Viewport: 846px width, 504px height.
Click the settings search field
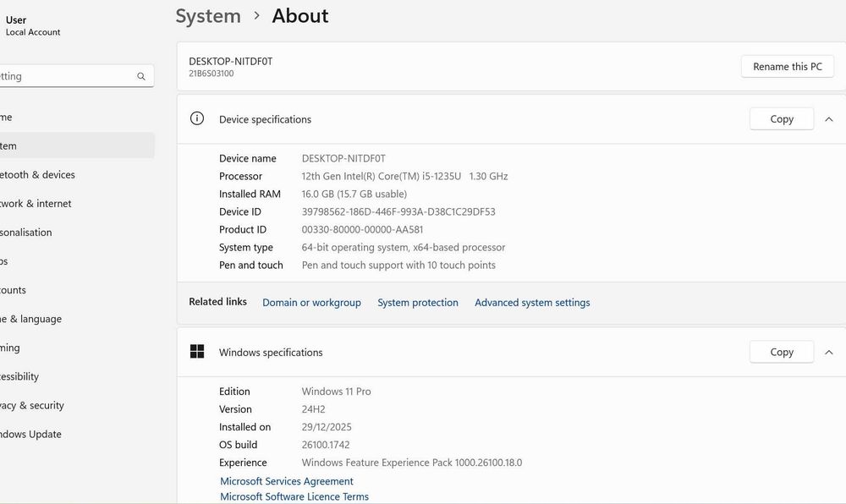(x=75, y=76)
